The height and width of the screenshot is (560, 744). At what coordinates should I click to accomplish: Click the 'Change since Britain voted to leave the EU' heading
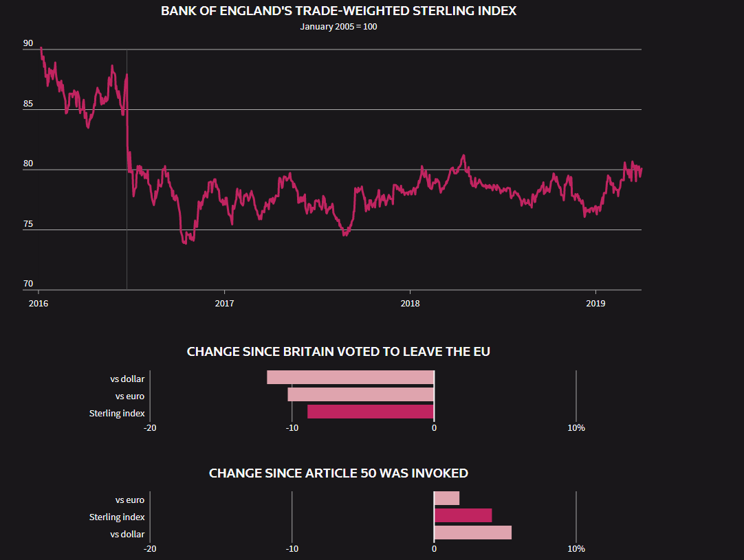pos(338,352)
